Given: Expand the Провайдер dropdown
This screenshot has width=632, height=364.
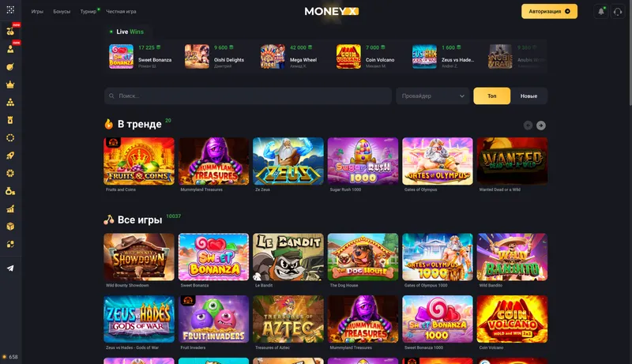Looking at the screenshot, I should 432,96.
